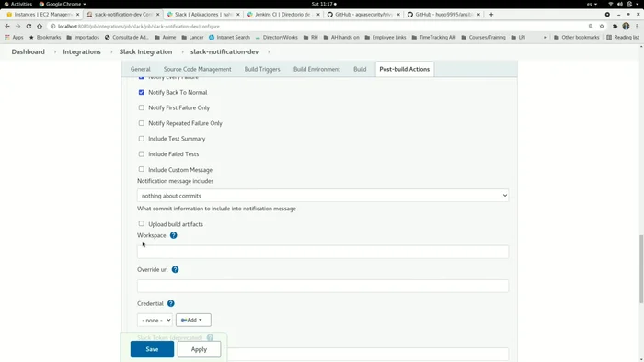
Task: Switch to Source Code Management tab
Action: [198, 69]
